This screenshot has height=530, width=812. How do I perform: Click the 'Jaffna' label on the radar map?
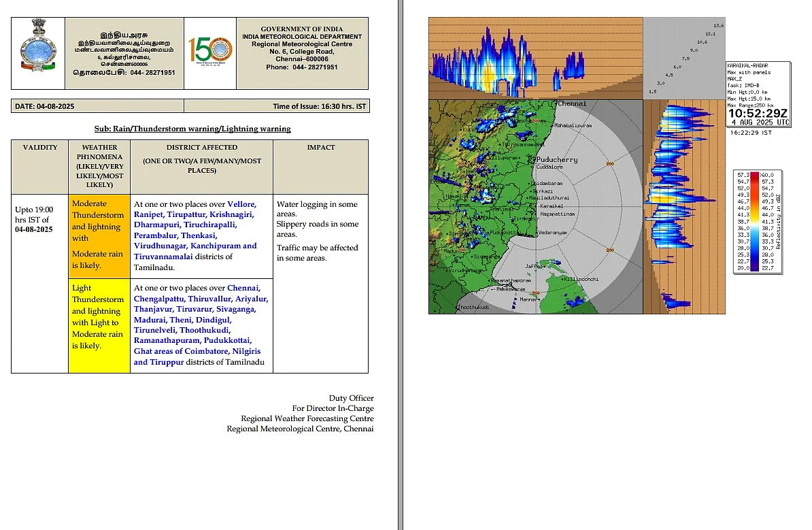point(534,266)
